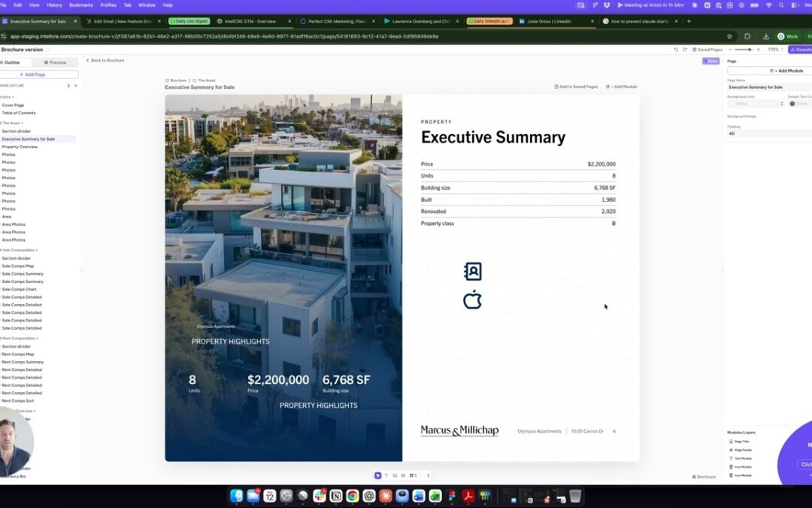Screen dimensions: 812x508
Task: Open Google Chrome from the Dock
Action: (352, 496)
